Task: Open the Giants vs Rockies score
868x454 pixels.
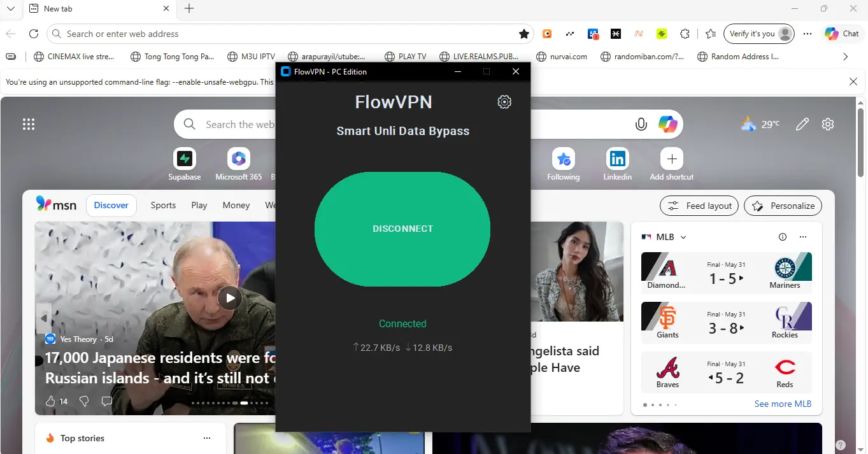Action: [726, 322]
